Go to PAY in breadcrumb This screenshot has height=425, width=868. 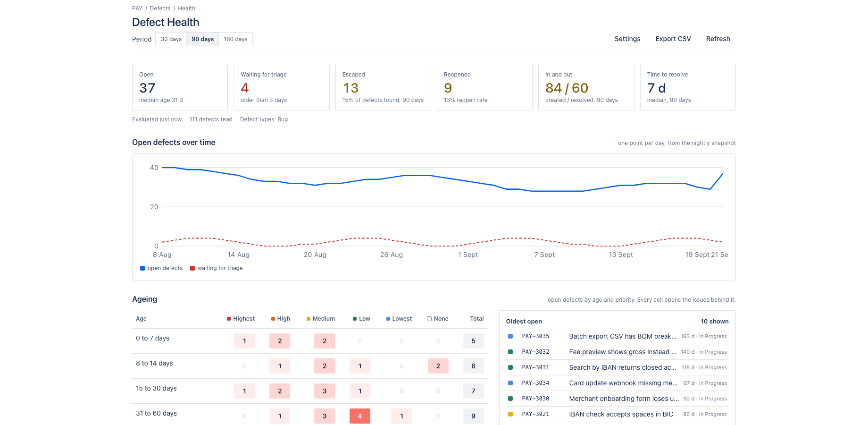[137, 8]
